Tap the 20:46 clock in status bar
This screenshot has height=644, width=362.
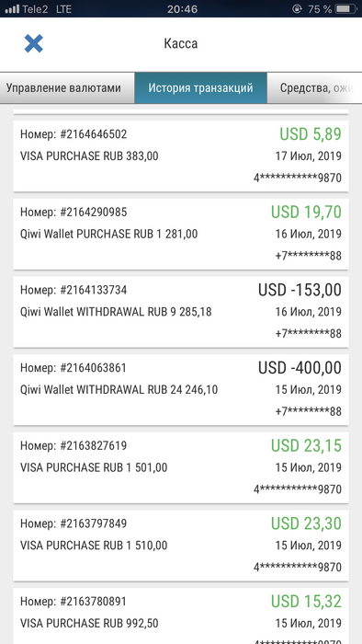pos(182,8)
